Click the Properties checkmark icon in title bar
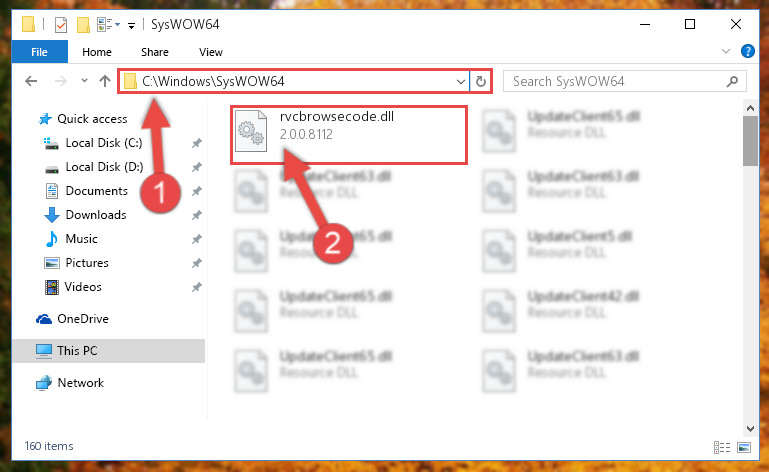Viewport: 769px width, 472px height. (61, 25)
